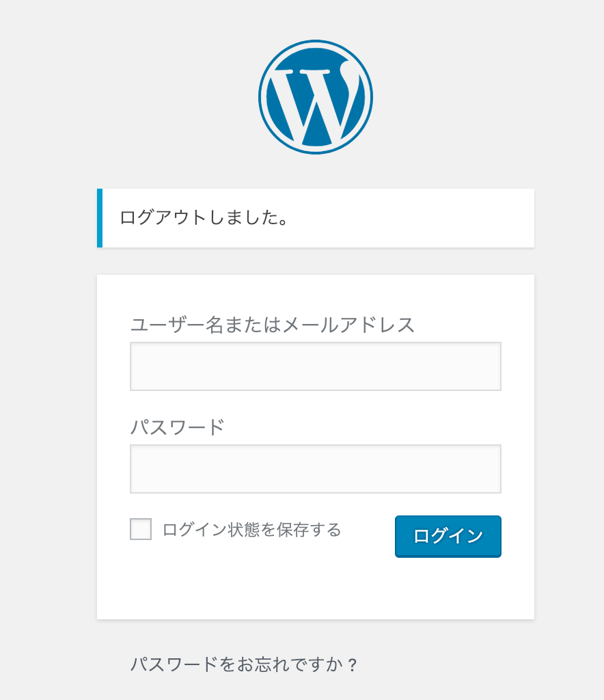Focus the パスワード input field
The height and width of the screenshot is (700, 604).
(316, 469)
